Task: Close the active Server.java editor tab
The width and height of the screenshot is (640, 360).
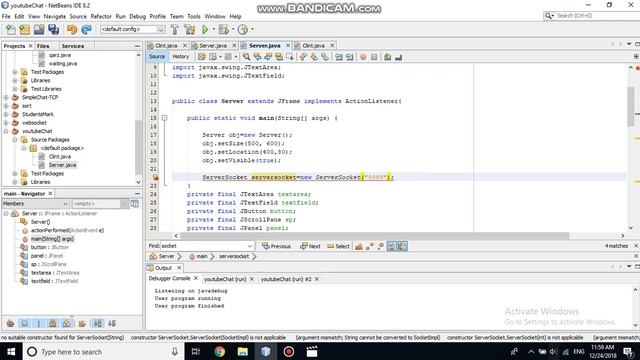Action: click(x=288, y=45)
